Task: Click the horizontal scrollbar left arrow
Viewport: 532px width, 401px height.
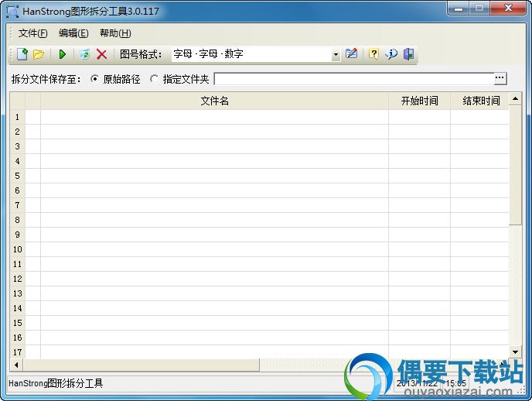Action: pos(16,365)
